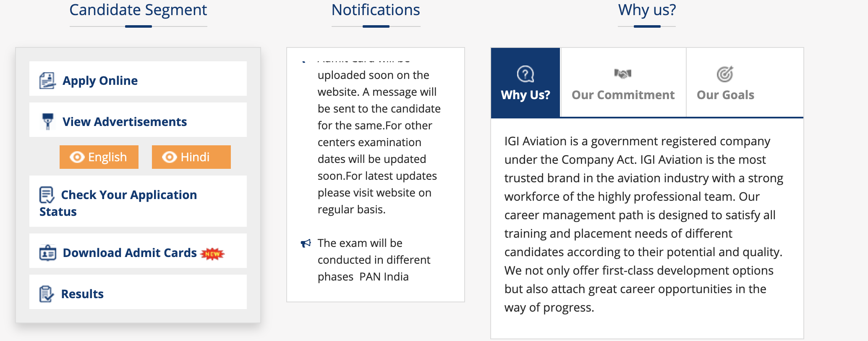Click the eye icon on English button

click(77, 157)
